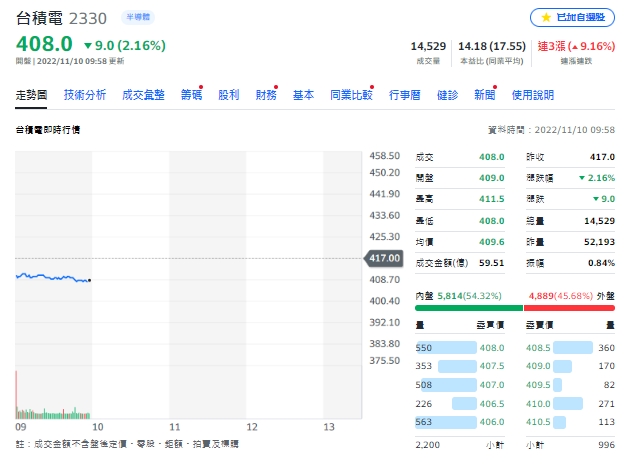The height and width of the screenshot is (467, 631).
Task: Click the ask price 409.5
Action: pos(538,385)
